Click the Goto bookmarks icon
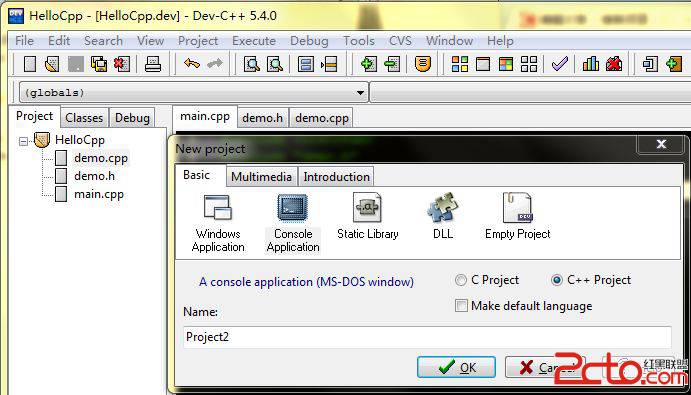Viewport: 691px width, 395px height. pyautogui.click(x=329, y=64)
